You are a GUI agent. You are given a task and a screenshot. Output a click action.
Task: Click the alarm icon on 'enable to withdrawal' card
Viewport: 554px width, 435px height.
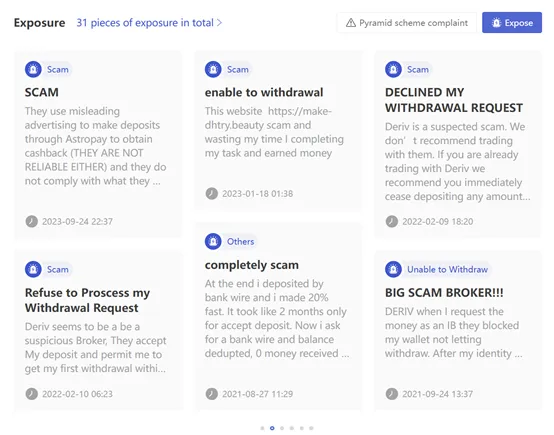pyautogui.click(x=213, y=69)
